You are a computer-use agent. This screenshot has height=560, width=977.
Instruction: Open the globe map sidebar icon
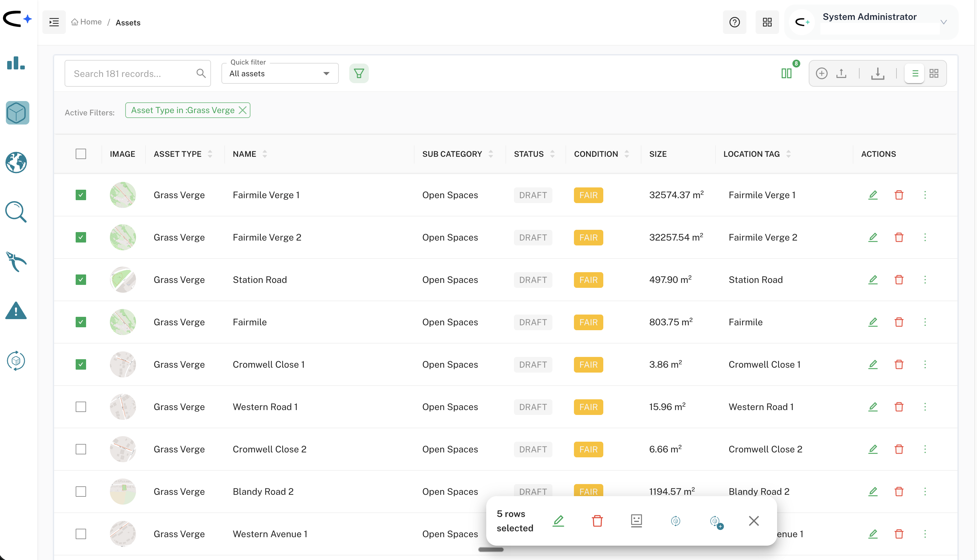click(16, 163)
